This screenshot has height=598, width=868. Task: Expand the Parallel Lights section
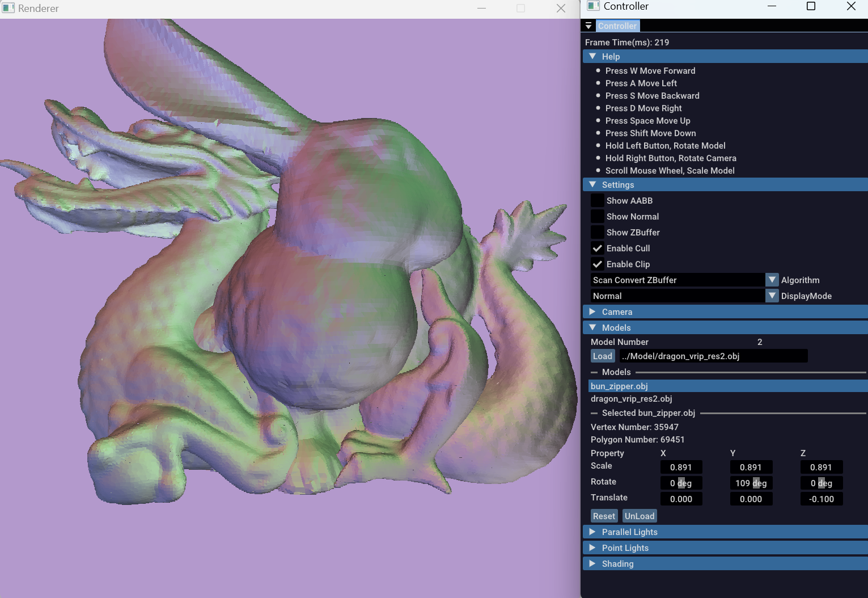(725, 532)
